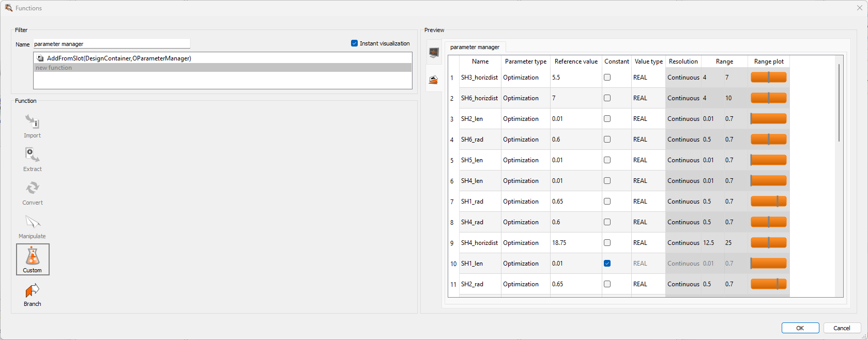Select the parameter manager tab
The image size is (868, 340).
coord(475,47)
